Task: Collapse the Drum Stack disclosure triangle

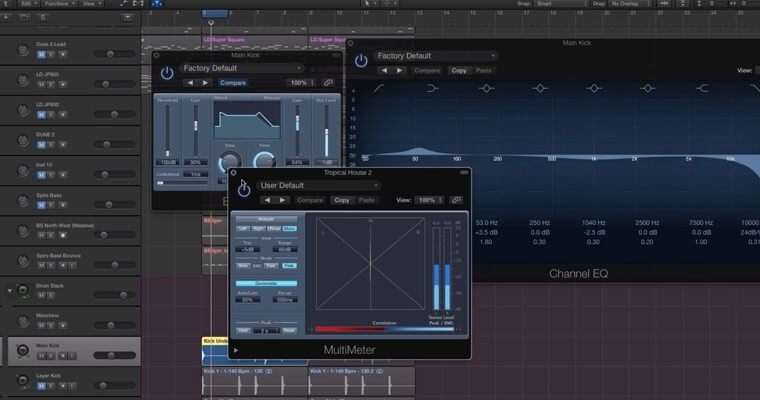Action: pyautogui.click(x=9, y=291)
